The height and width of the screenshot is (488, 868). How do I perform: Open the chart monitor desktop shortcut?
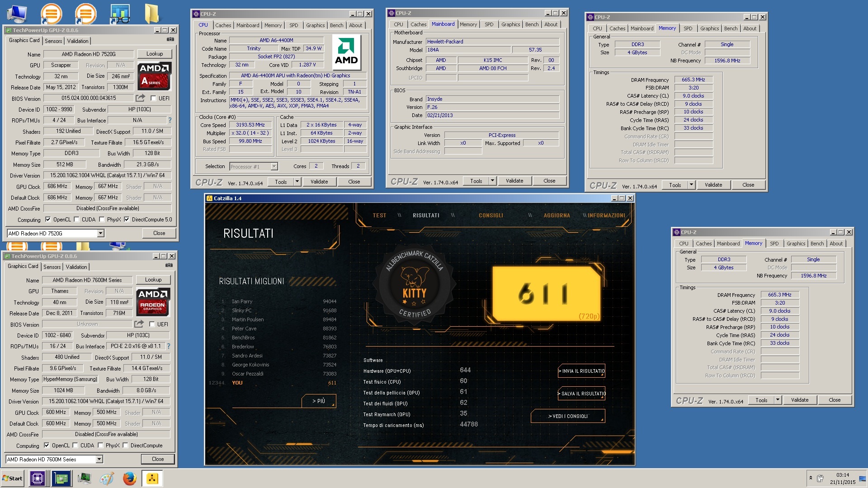coord(120,14)
